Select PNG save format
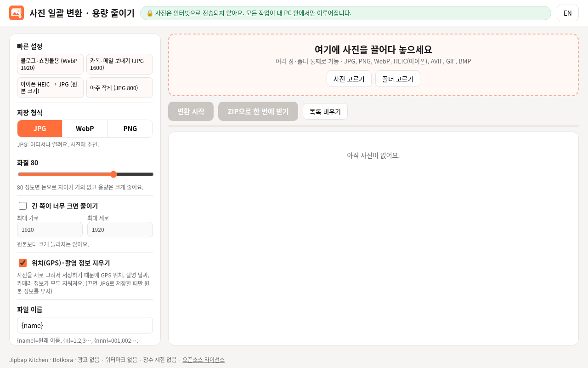 tap(130, 128)
